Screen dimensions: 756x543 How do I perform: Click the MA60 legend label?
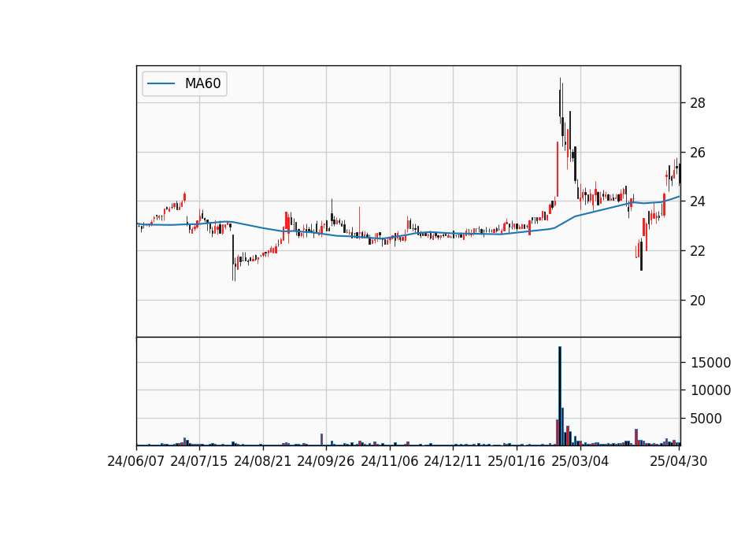click(202, 83)
